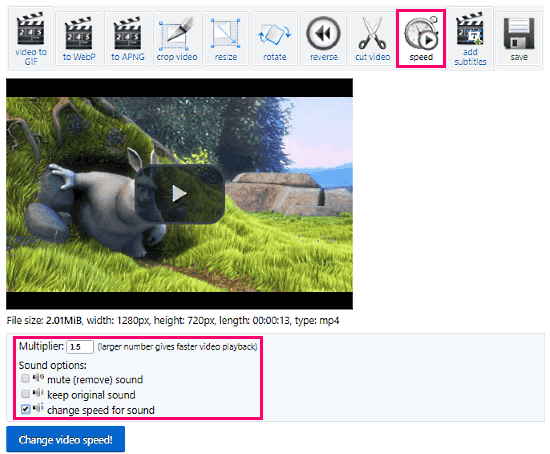This screenshot has height=454, width=550.
Task: Click the 'Sound options:' label
Action: click(x=53, y=365)
